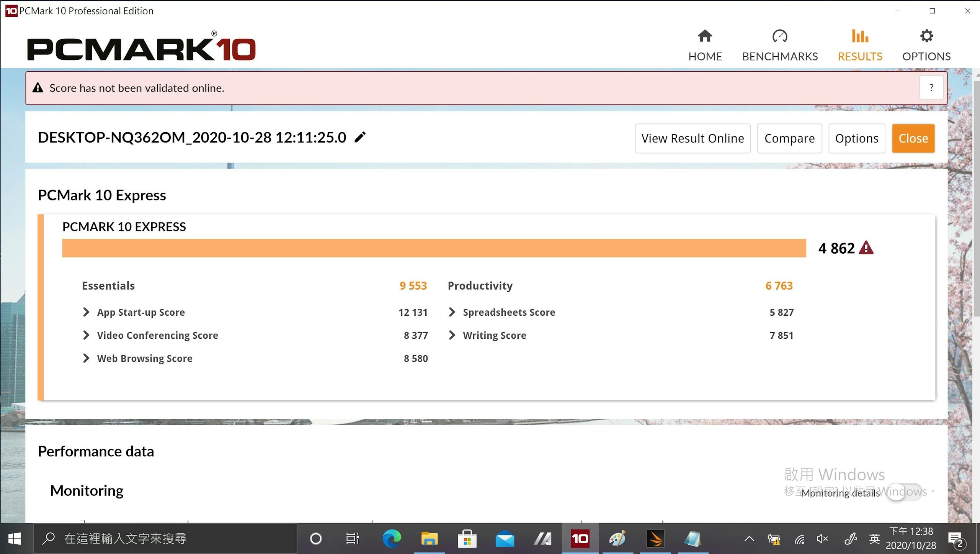Image resolution: width=980 pixels, height=554 pixels.
Task: Click the Web Browsing value 8 580
Action: pos(416,358)
